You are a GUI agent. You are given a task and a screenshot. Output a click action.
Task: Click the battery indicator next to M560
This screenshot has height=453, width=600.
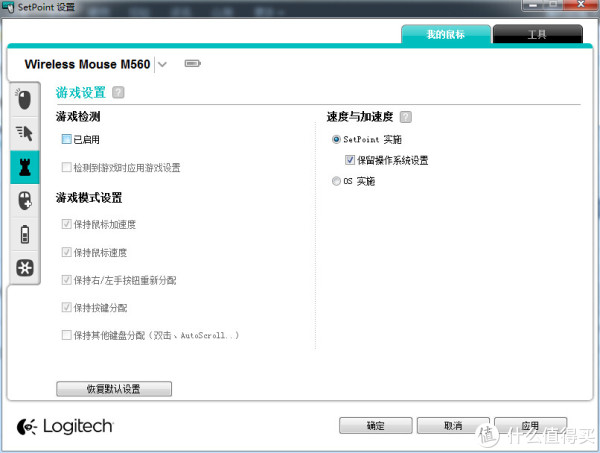point(192,64)
